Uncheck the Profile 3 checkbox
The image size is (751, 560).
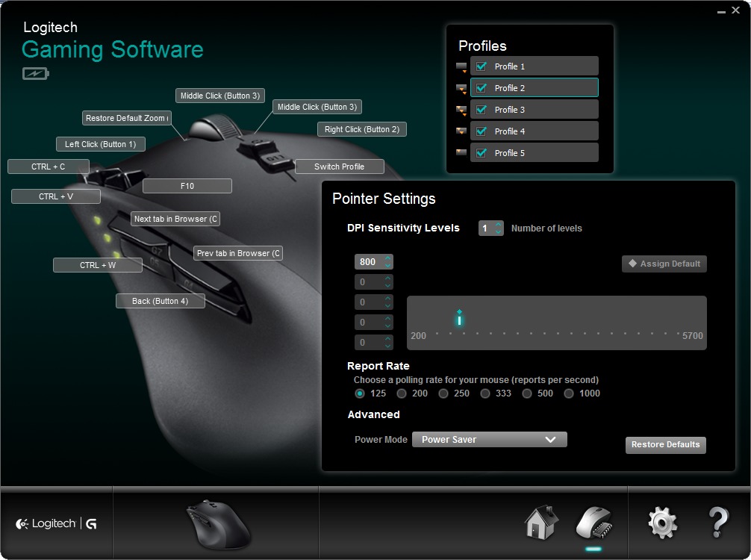point(481,109)
